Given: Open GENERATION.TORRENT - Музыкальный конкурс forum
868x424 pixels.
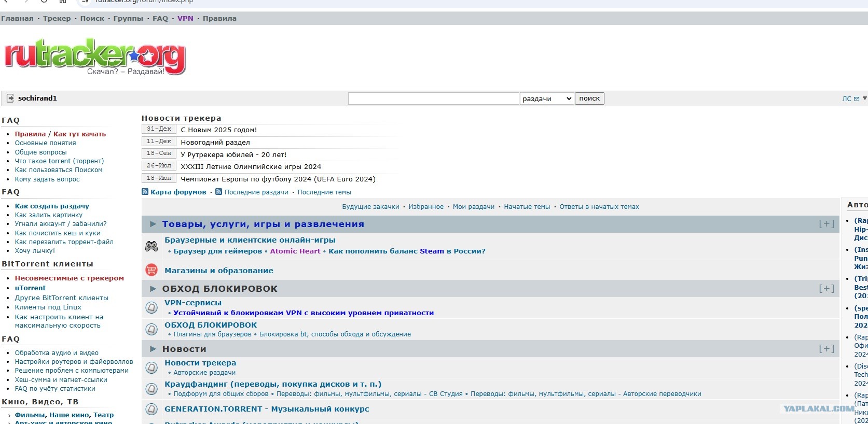Looking at the screenshot, I should coord(267,409).
